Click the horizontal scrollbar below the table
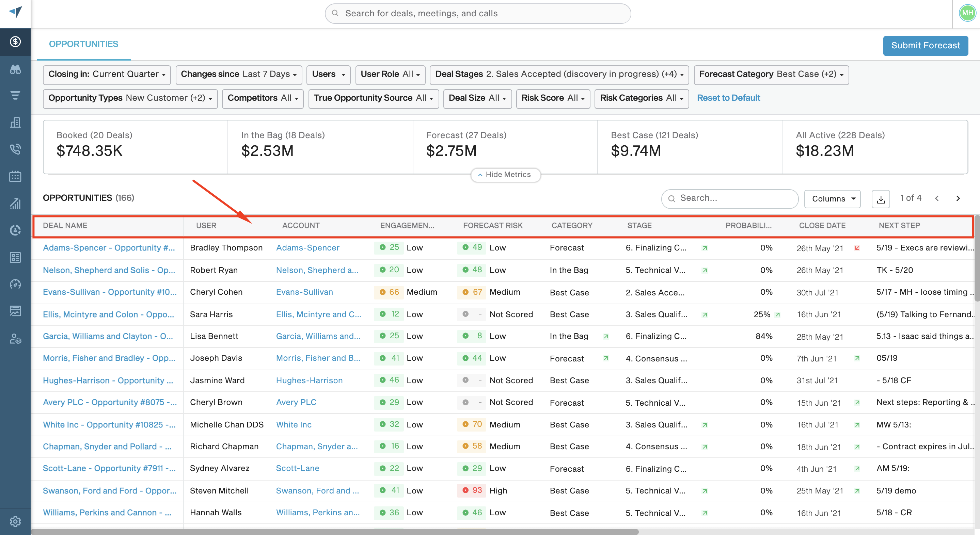Viewport: 980px width, 535px height. tap(334, 532)
